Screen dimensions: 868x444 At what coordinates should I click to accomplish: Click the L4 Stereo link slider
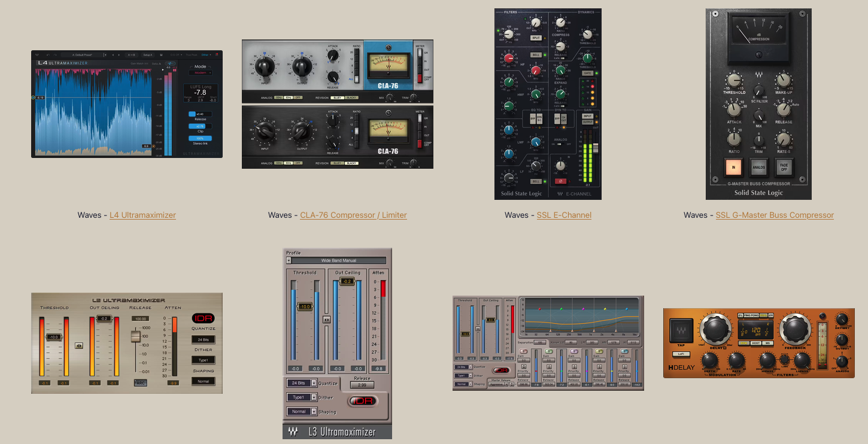200,138
